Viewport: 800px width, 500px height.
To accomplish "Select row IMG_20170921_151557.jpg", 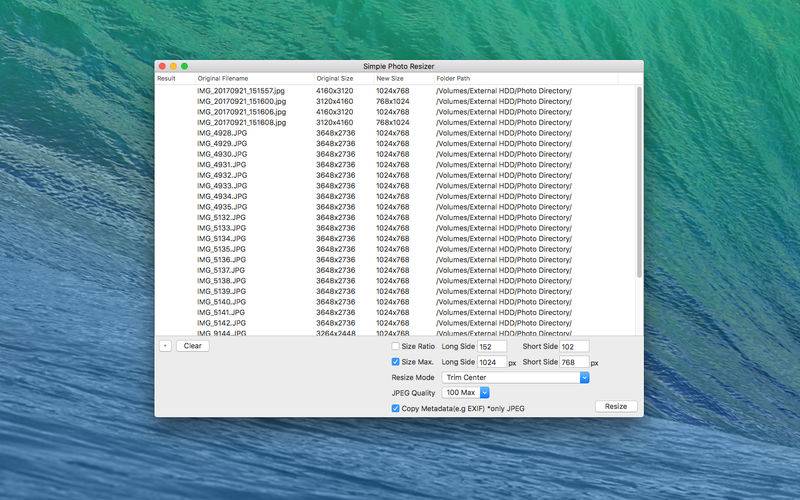I will (x=395, y=91).
